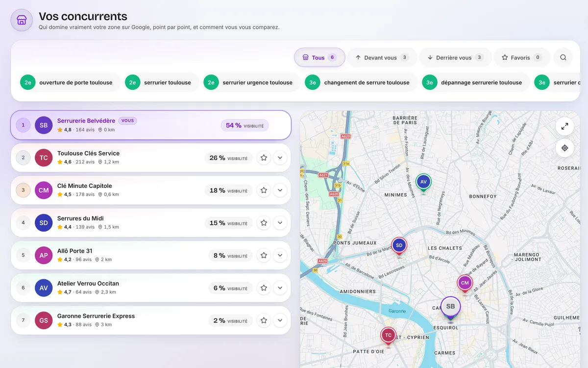Select keyword serrurier toulouse chip
Image resolution: width=588 pixels, height=368 pixels.
(161, 82)
